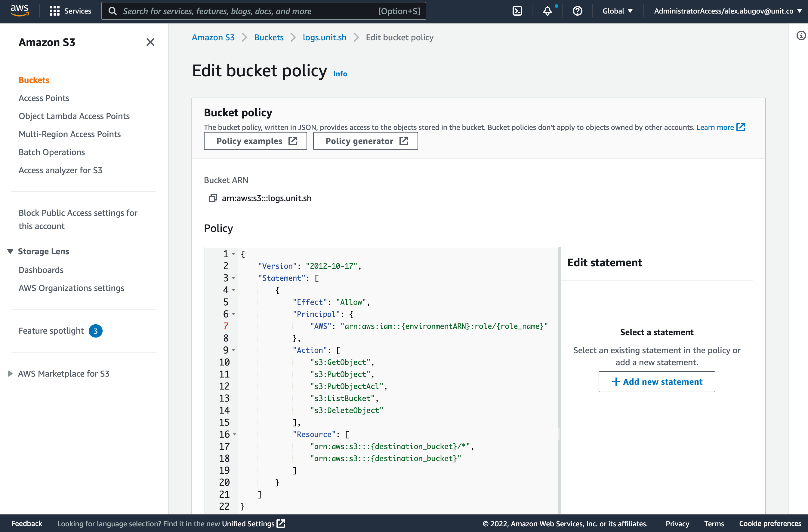Open the notifications bell icon

pos(547,11)
